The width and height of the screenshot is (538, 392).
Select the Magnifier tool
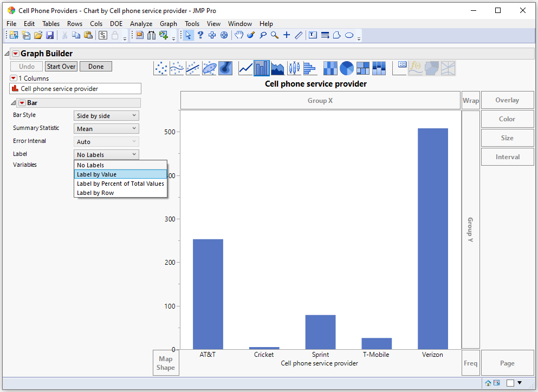pos(274,35)
